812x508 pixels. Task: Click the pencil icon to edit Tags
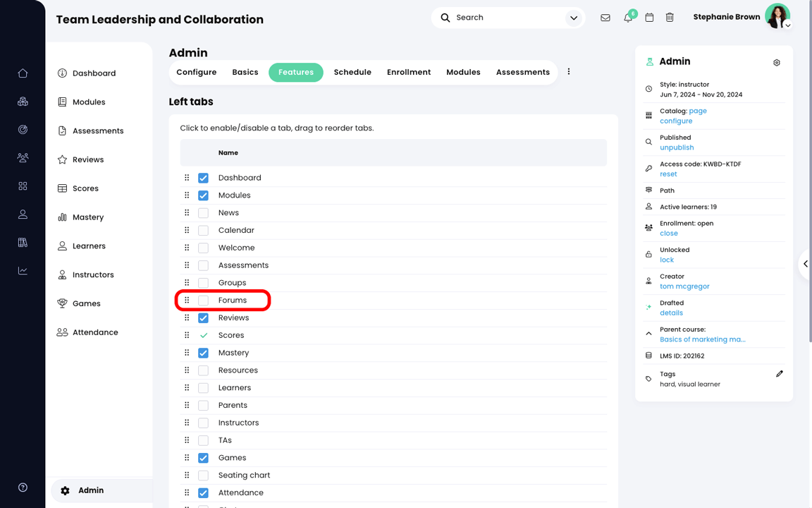780,374
